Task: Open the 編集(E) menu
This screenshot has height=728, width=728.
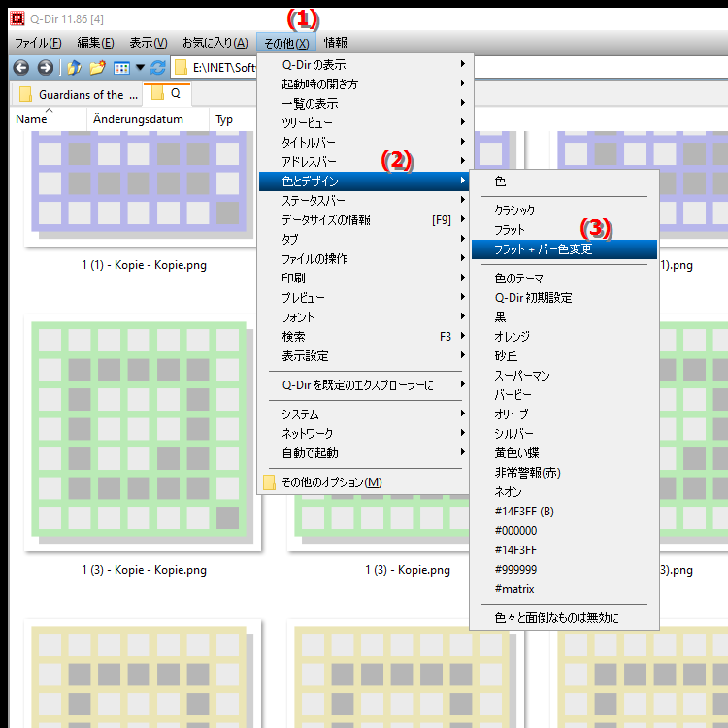Action: (96, 43)
